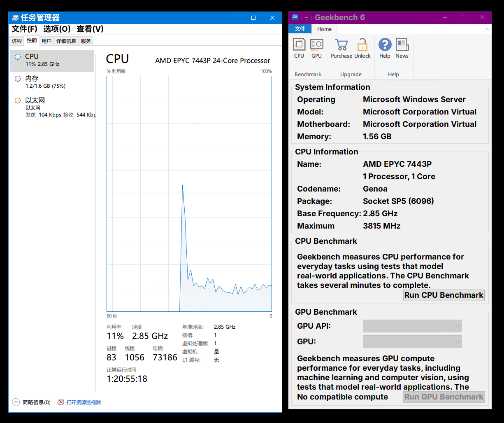Image resolution: width=504 pixels, height=423 pixels.
Task: Click the 1056 threads value
Action: pyautogui.click(x=135, y=358)
